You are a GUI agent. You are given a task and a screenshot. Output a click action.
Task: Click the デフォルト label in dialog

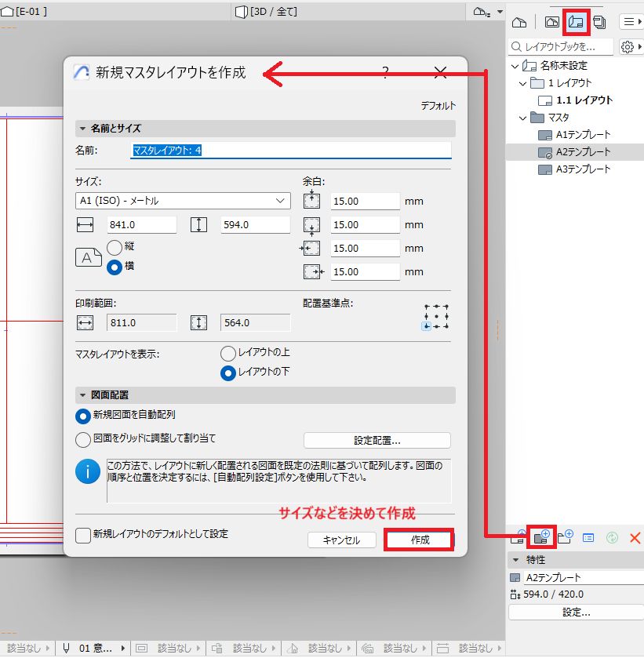click(438, 106)
